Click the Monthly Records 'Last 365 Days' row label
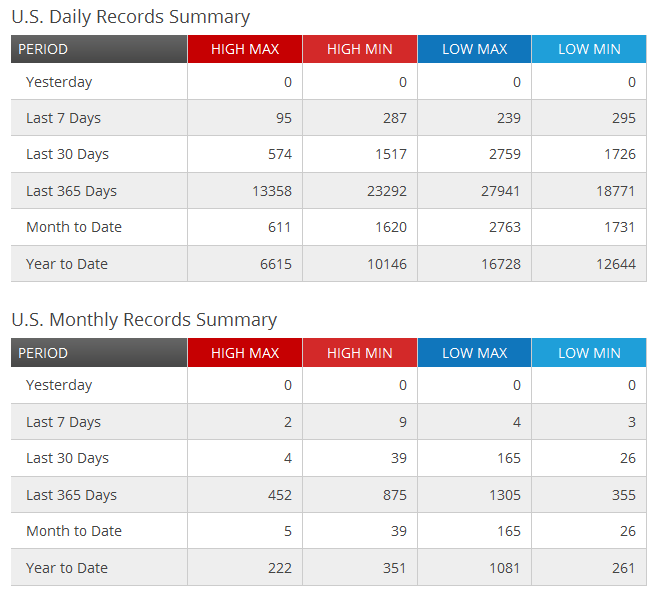Viewport: 647px width, 599px height. [71, 495]
